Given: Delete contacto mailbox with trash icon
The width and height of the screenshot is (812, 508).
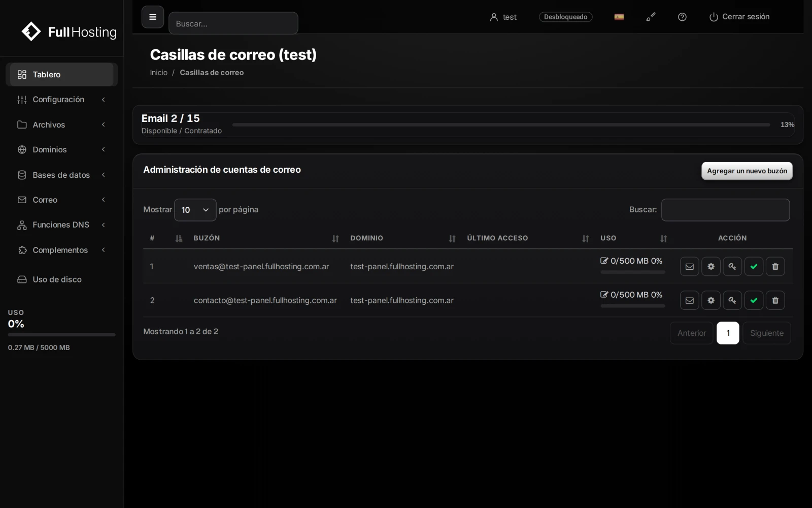Looking at the screenshot, I should pyautogui.click(x=775, y=300).
